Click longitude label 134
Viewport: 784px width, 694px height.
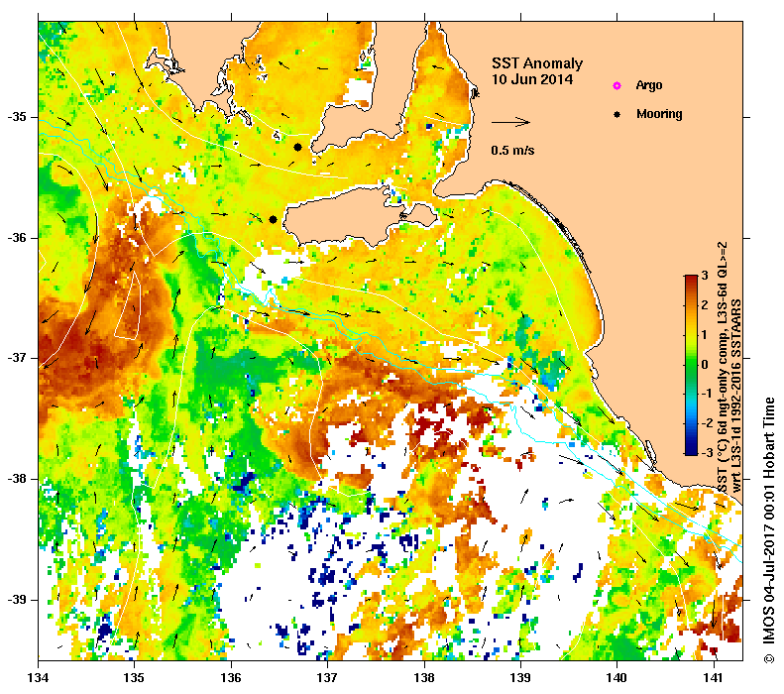tap(39, 678)
